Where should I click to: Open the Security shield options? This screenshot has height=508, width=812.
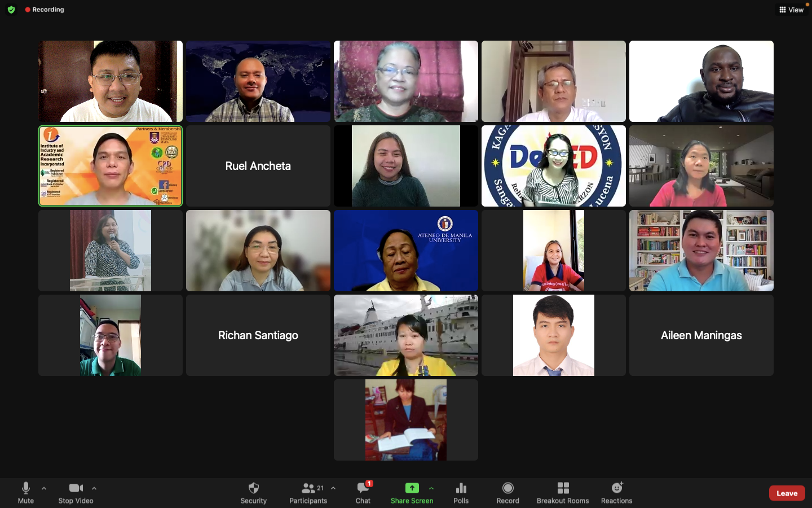[253, 492]
